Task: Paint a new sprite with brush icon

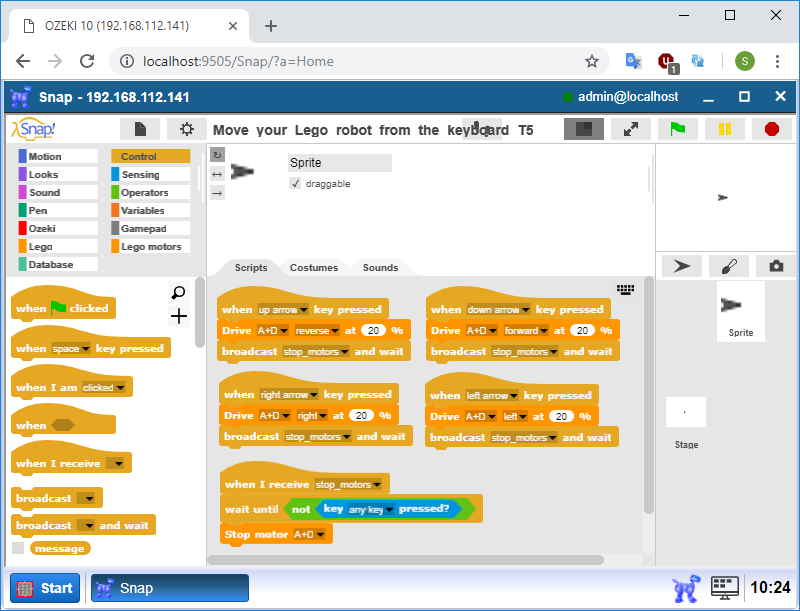Action: [729, 266]
